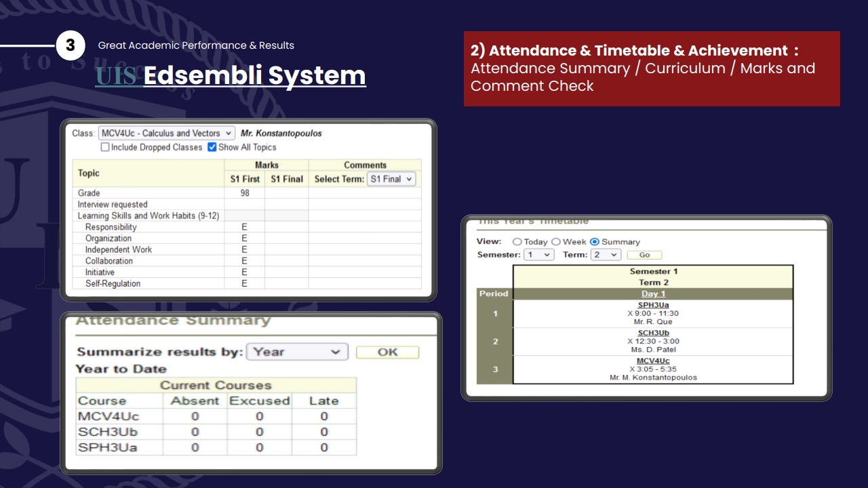
Task: Click the Period 3 cell in the timetable
Action: point(495,369)
